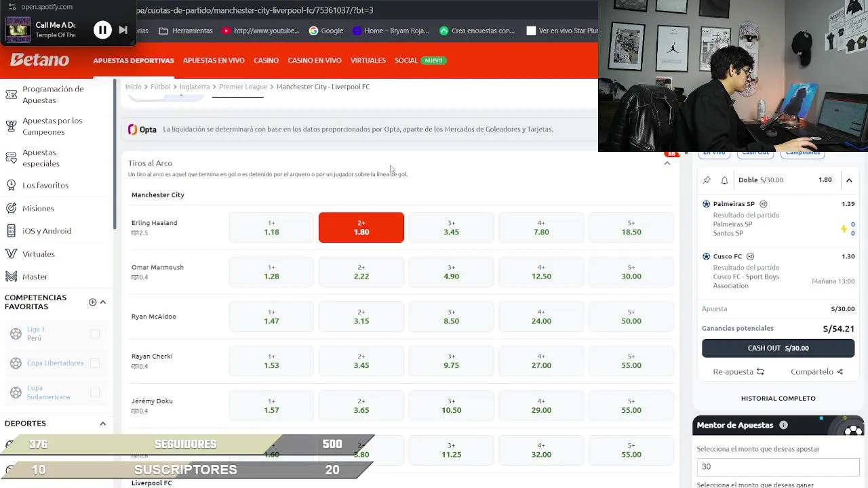Click the Copa Libertadores soccer icon

coord(16,363)
